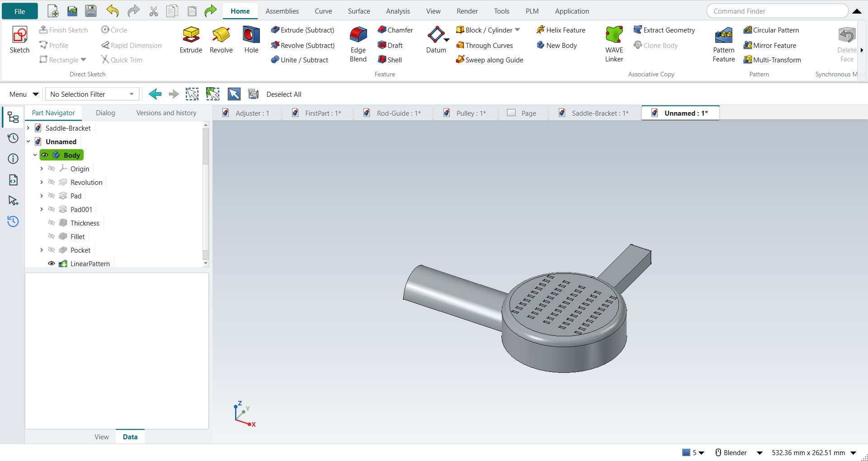Select the Helix Feature tool

561,30
